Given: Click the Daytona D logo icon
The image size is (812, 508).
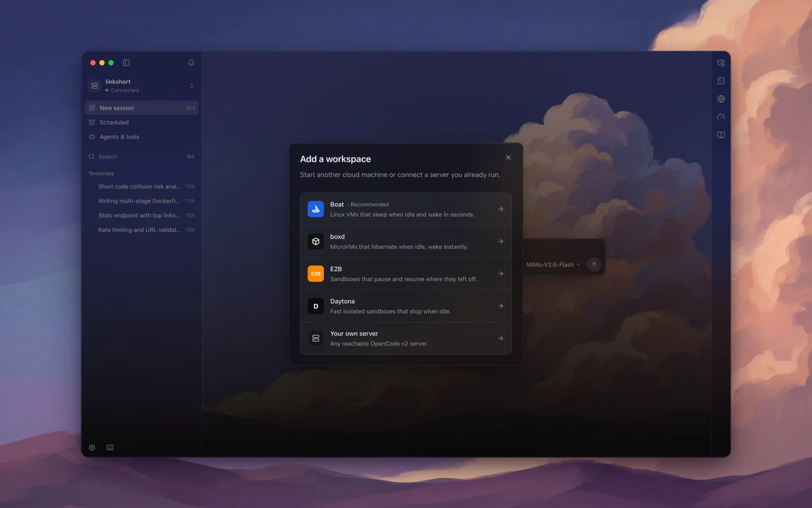Looking at the screenshot, I should 316,306.
